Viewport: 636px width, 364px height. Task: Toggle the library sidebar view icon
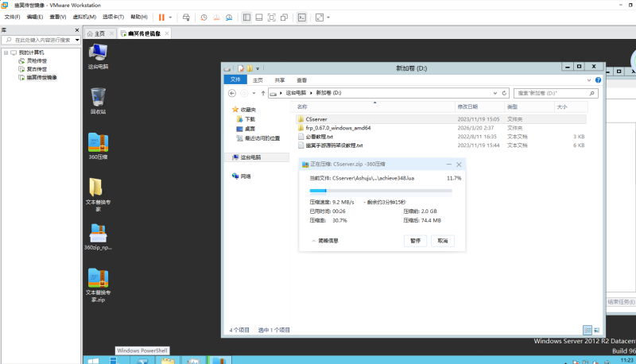tap(246, 17)
